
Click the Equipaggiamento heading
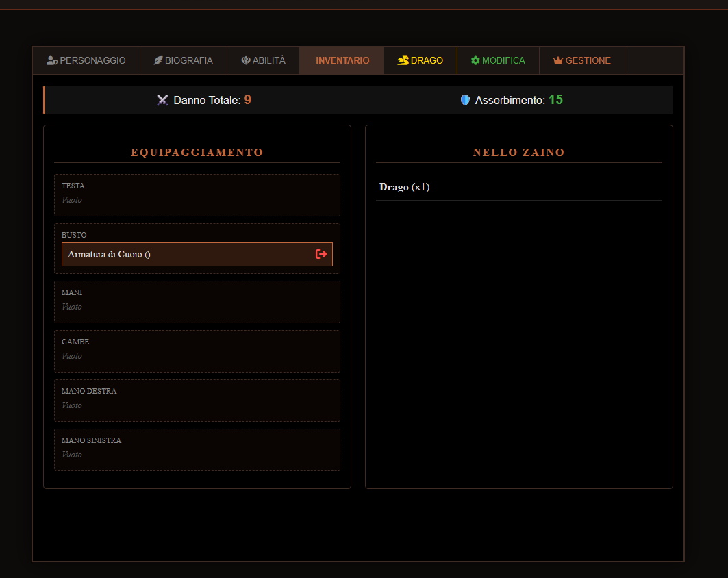coord(197,152)
